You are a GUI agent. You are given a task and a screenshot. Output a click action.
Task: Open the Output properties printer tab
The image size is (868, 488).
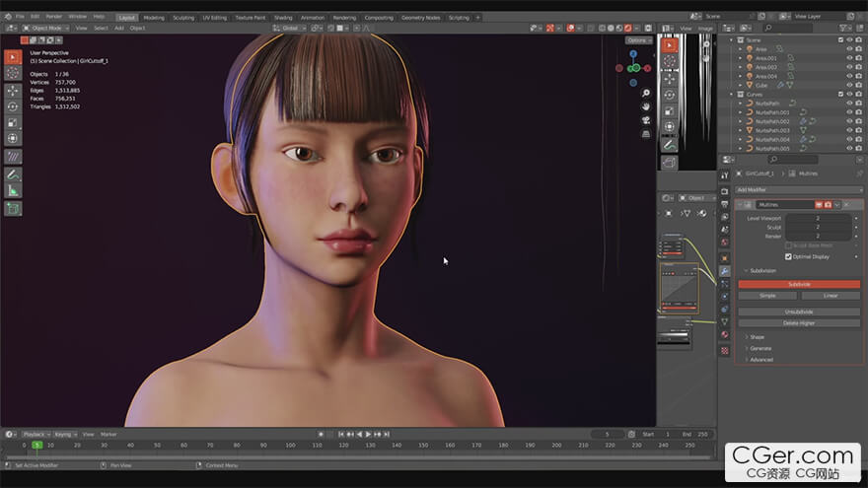[725, 204]
